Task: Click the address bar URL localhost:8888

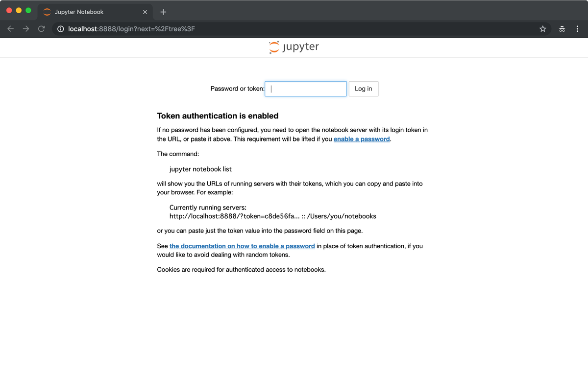Action: click(131, 29)
